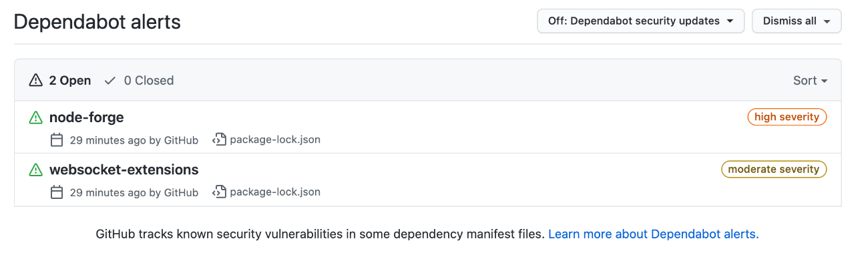Image resolution: width=868 pixels, height=253 pixels.
Task: Click the calendar icon under websocket-extensions
Action: [57, 192]
